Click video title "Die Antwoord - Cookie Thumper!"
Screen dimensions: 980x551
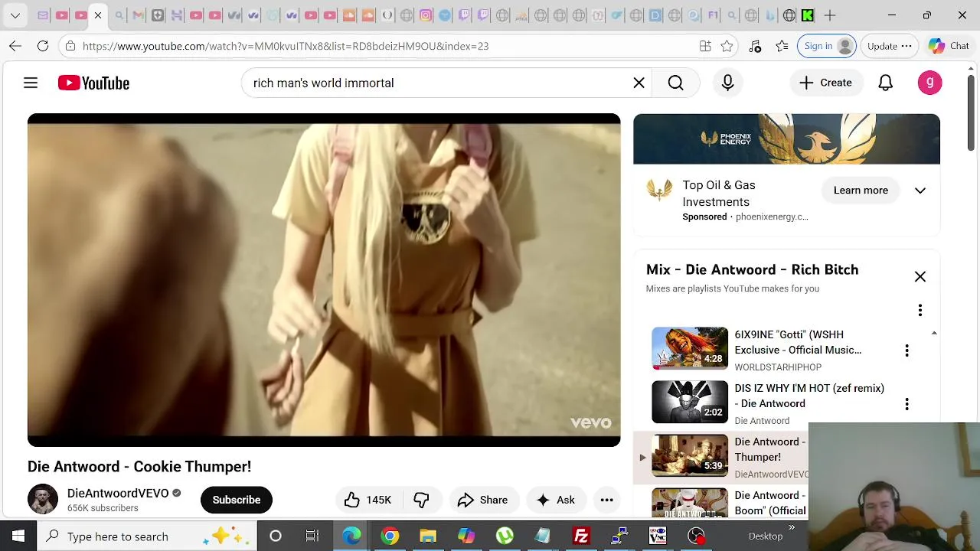(139, 467)
